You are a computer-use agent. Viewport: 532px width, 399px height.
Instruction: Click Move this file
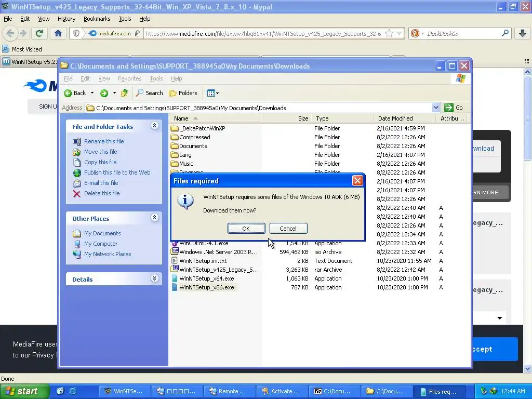click(x=100, y=152)
